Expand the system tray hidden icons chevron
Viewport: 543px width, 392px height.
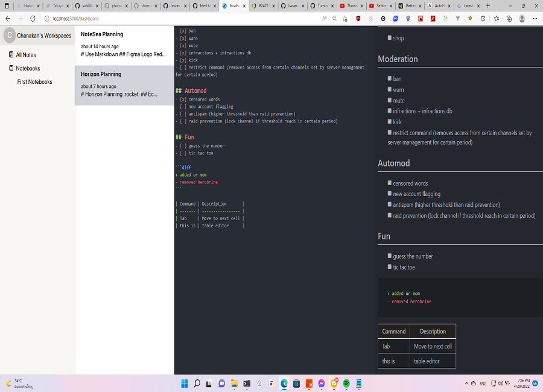click(x=466, y=384)
